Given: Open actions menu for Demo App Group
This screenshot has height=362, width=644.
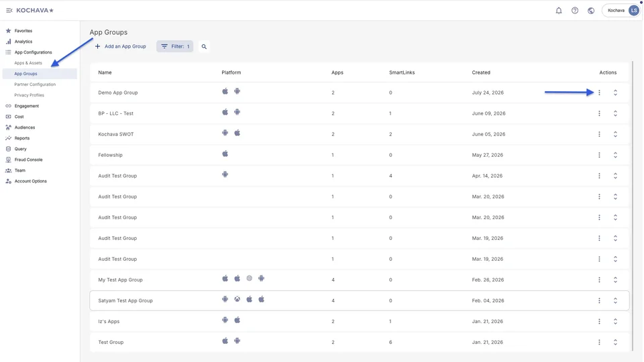Looking at the screenshot, I should pos(599,93).
